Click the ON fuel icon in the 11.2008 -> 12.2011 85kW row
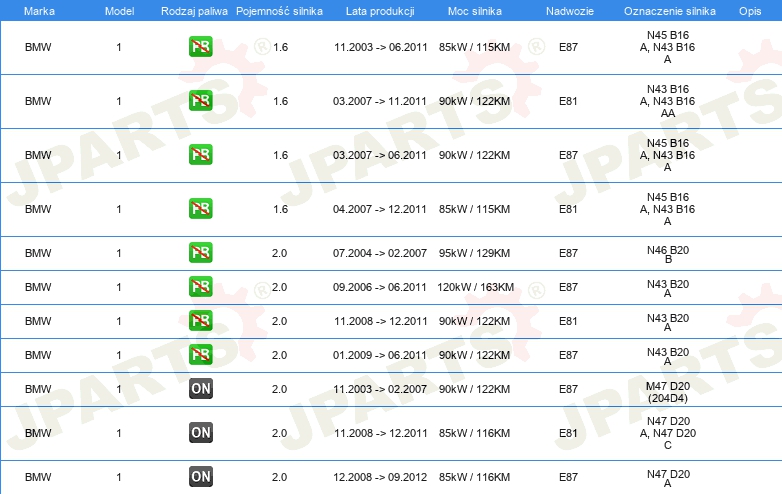 (x=200, y=433)
